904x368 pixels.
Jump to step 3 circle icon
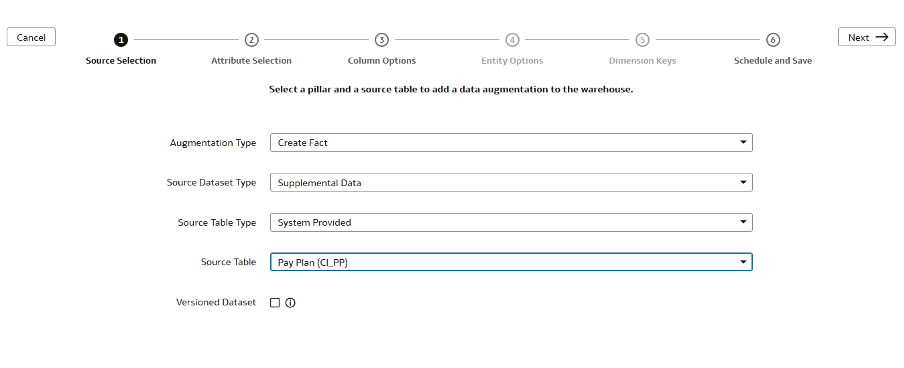(382, 40)
